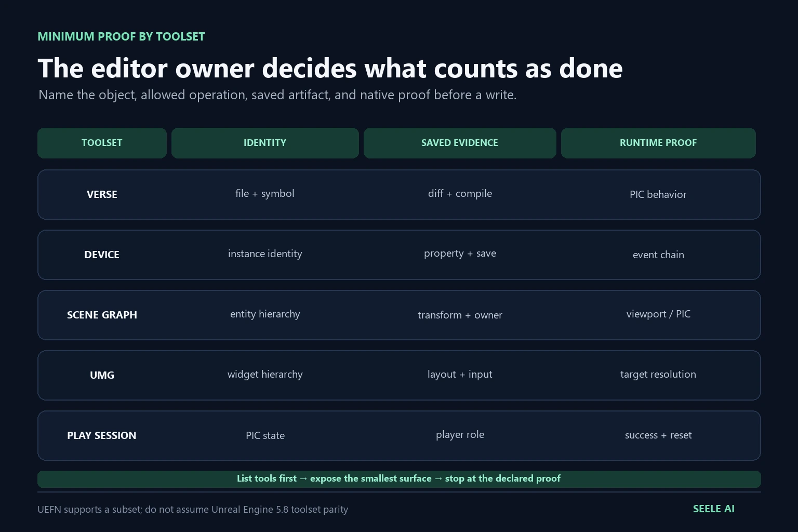
Task: Click the green 'List tools first' banner
Action: pyautogui.click(x=399, y=479)
